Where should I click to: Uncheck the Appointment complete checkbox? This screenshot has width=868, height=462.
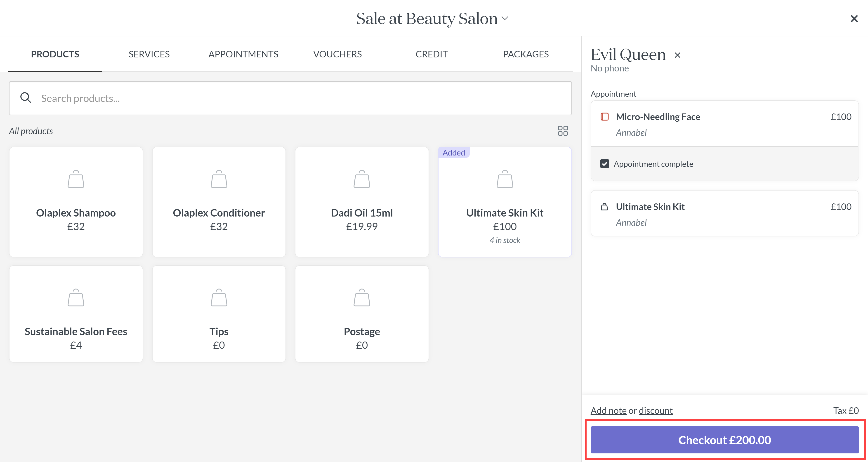point(604,164)
